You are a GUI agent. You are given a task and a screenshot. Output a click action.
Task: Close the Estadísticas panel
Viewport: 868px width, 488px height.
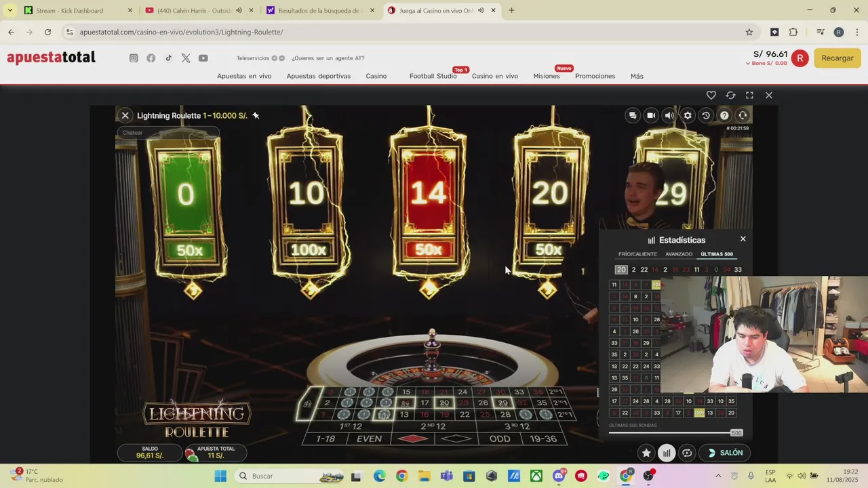click(743, 239)
